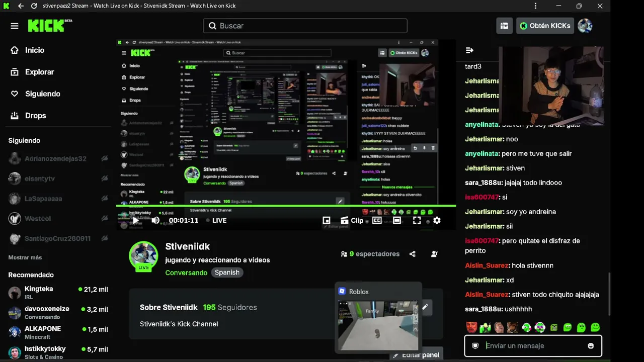Mute the stream with the speaker icon
Screen dimensions: 644x362
[155, 220]
